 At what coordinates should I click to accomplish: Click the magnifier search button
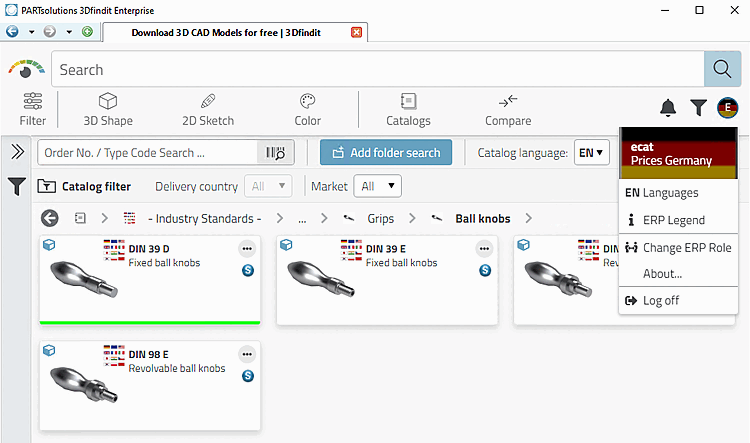[721, 69]
